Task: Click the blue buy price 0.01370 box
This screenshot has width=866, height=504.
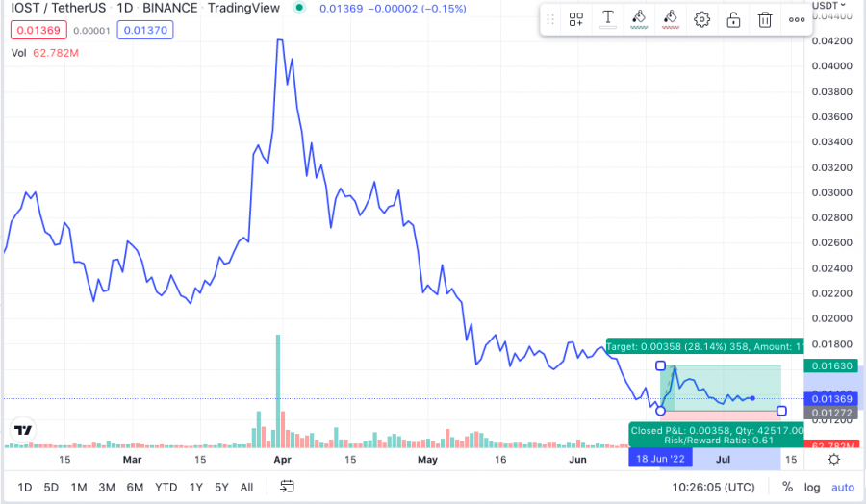Action: tap(145, 30)
